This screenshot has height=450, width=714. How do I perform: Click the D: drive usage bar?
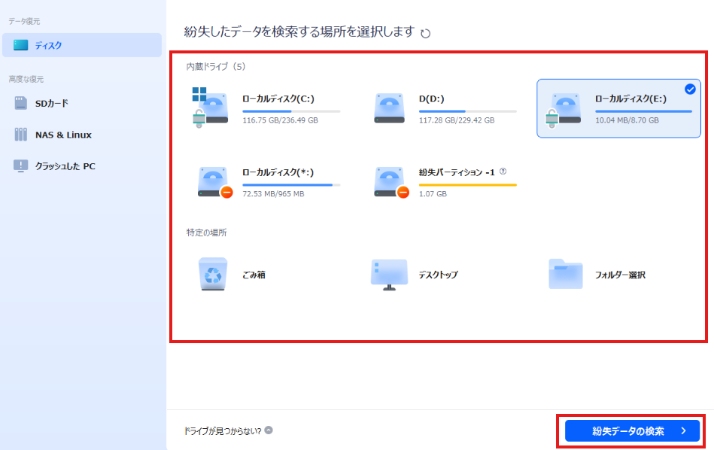tap(468, 111)
